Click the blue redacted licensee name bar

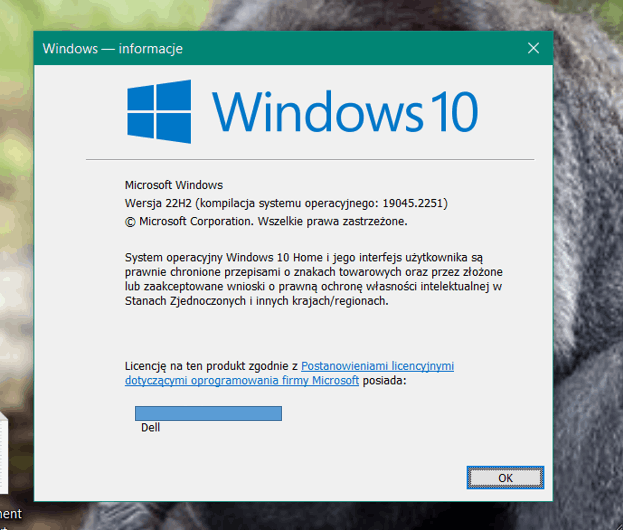[208, 413]
